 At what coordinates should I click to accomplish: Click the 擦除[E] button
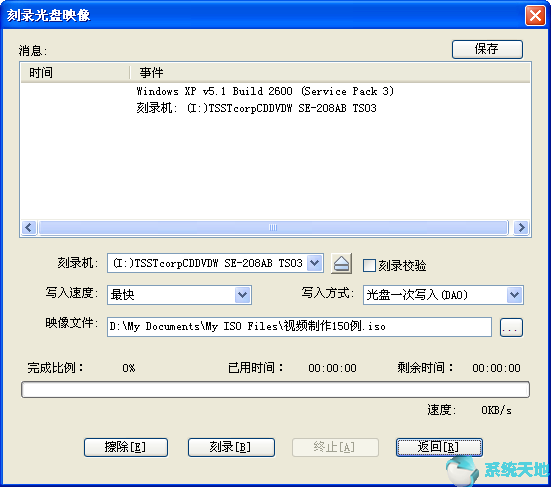click(x=126, y=447)
